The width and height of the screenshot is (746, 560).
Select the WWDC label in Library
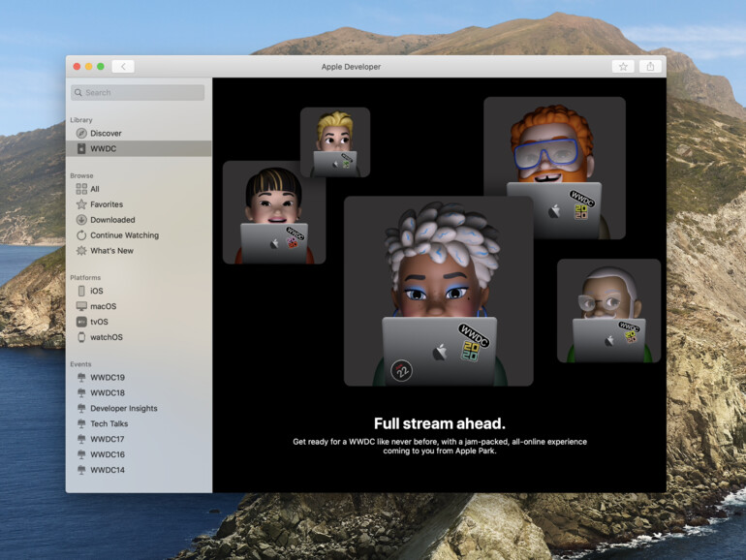point(104,148)
